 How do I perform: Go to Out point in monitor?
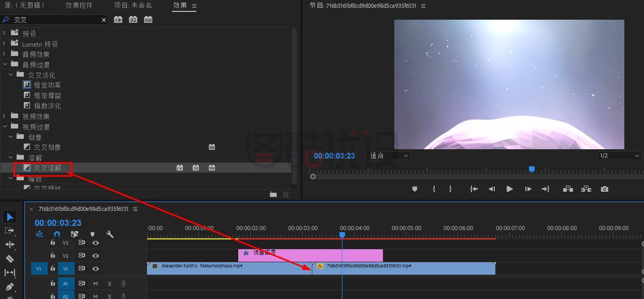coord(546,189)
